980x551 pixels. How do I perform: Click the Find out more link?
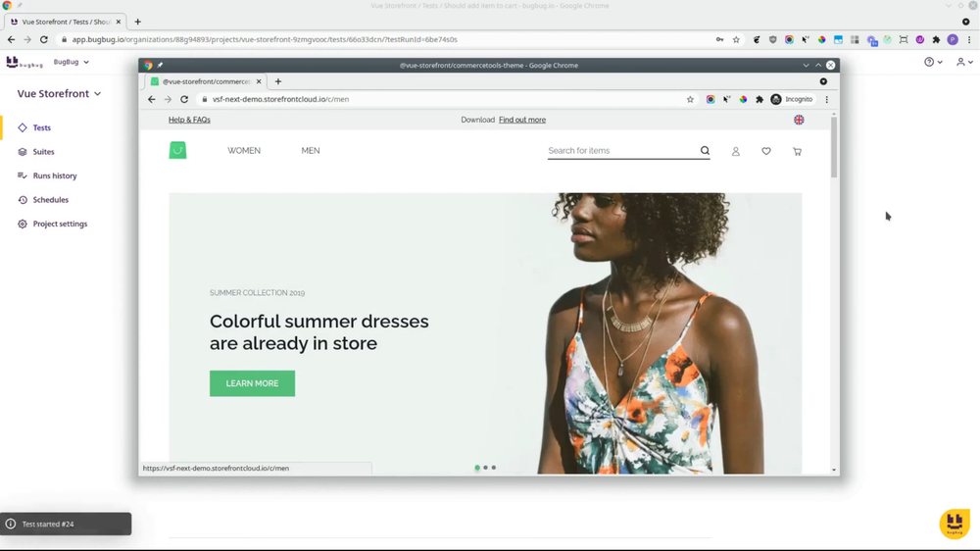pos(522,120)
